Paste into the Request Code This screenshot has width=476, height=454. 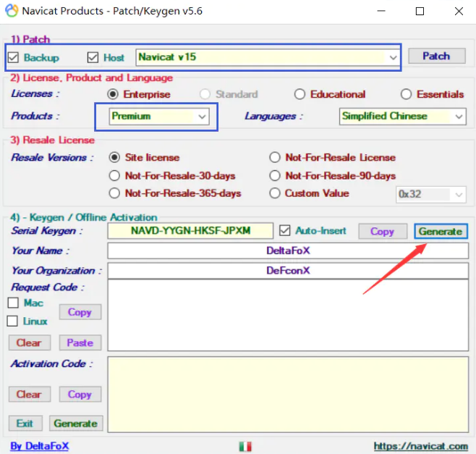(80, 342)
